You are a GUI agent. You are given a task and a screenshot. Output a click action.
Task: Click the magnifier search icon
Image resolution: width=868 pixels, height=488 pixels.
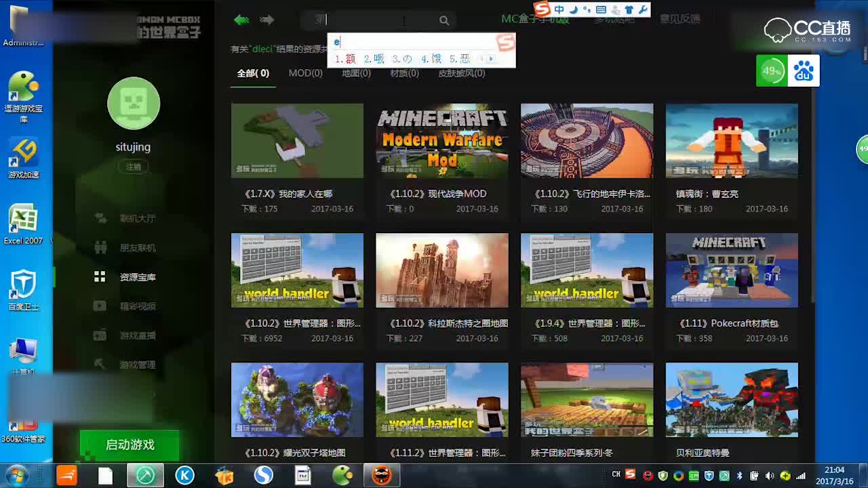444,20
